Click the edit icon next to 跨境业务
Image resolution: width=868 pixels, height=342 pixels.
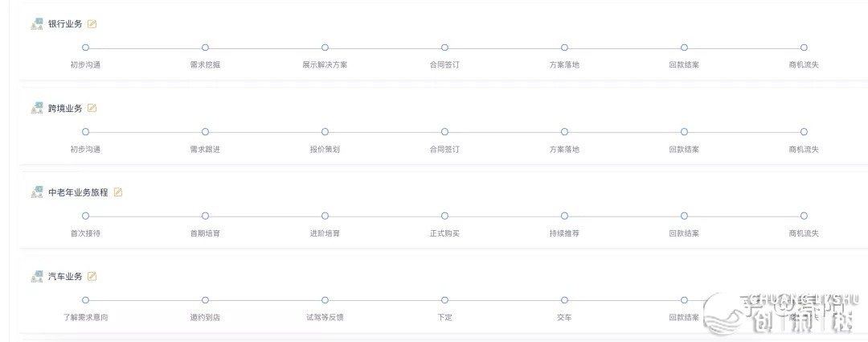click(92, 109)
